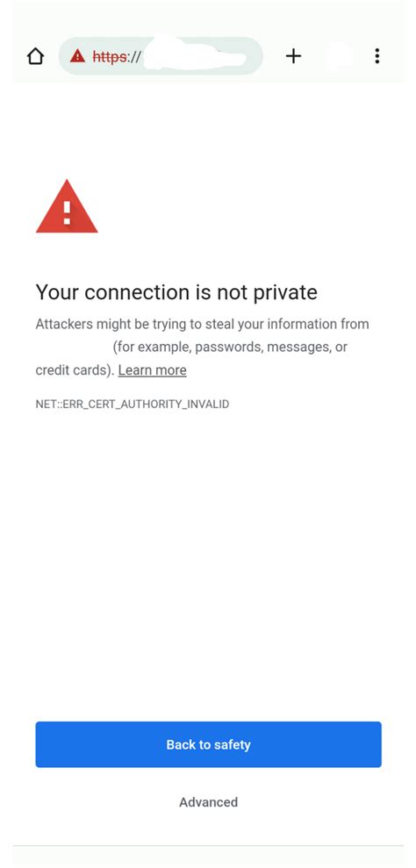
Task: Click the 'Attackers might be trying' text line
Action: click(202, 324)
